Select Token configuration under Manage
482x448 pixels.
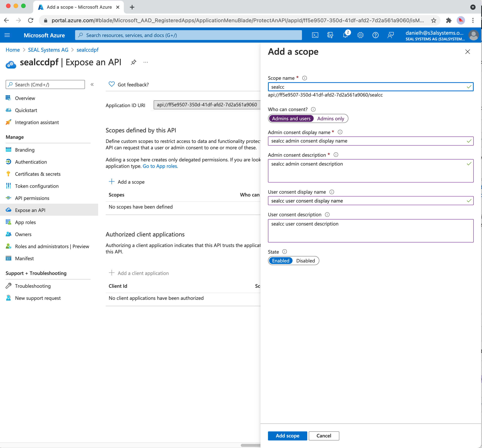tap(37, 186)
